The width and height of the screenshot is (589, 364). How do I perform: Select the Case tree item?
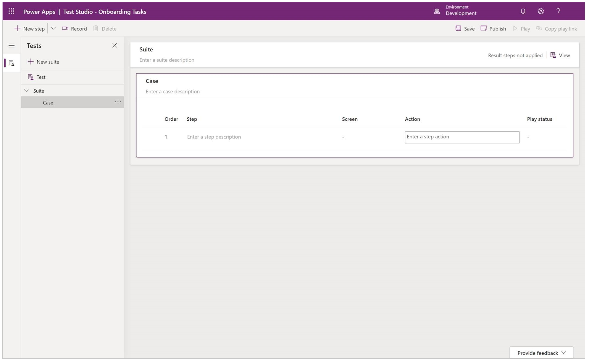tap(48, 102)
